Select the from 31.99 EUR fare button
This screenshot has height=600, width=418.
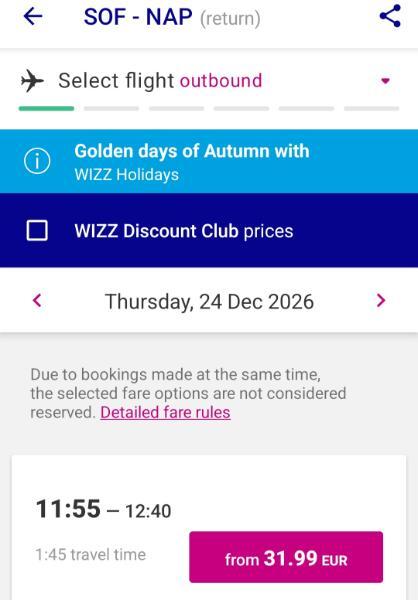coord(286,557)
